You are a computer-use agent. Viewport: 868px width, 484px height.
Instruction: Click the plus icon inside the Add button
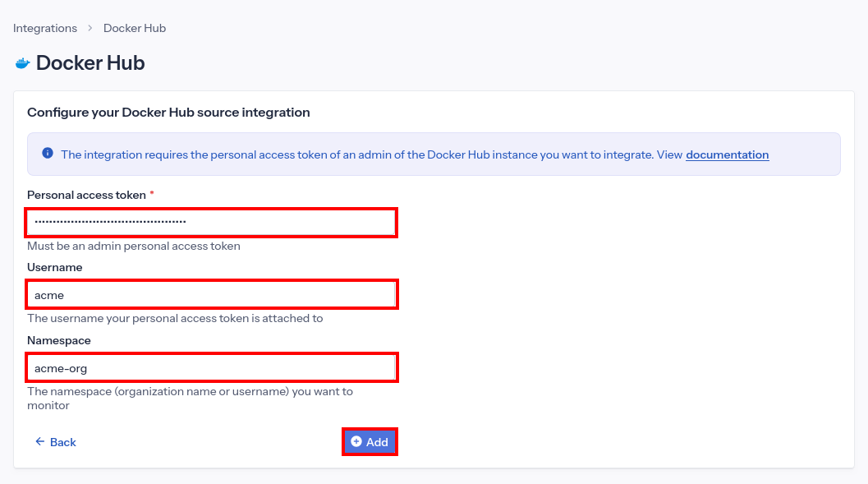click(x=356, y=441)
